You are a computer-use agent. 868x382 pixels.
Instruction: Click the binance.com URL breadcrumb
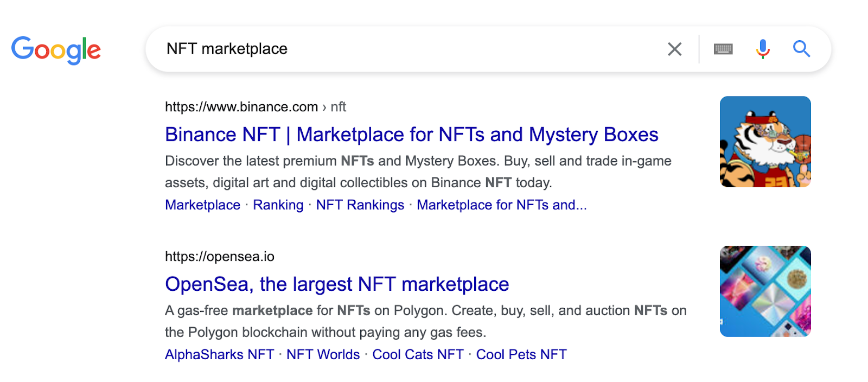pyautogui.click(x=255, y=107)
